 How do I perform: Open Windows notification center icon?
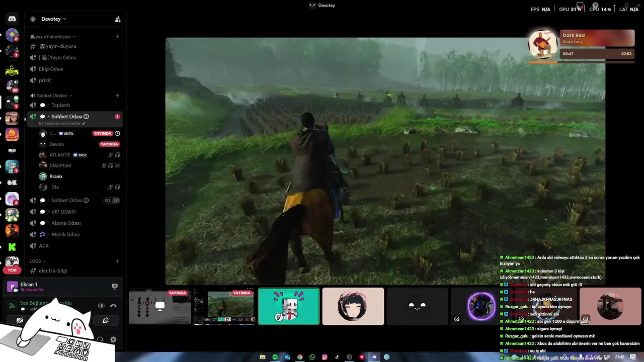point(633,357)
